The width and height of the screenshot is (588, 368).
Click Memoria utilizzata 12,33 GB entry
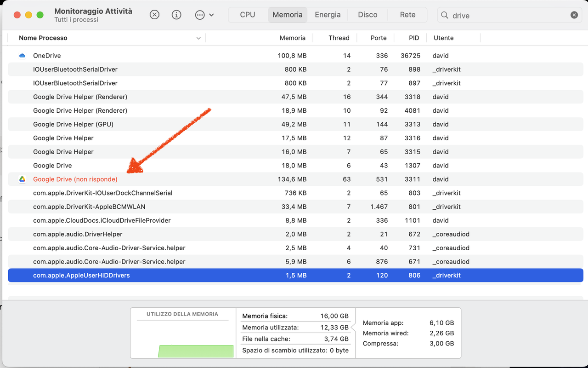(x=295, y=328)
